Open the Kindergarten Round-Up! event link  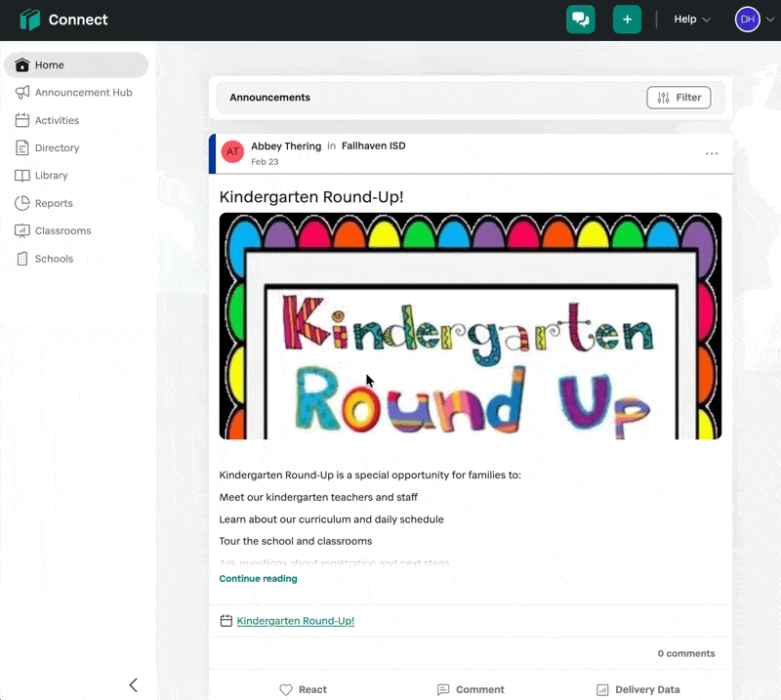pyautogui.click(x=295, y=621)
